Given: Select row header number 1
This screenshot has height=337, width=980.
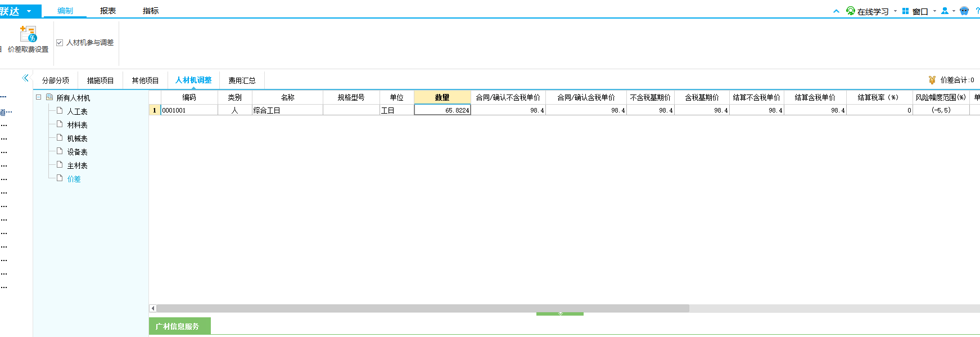Looking at the screenshot, I should tap(155, 110).
